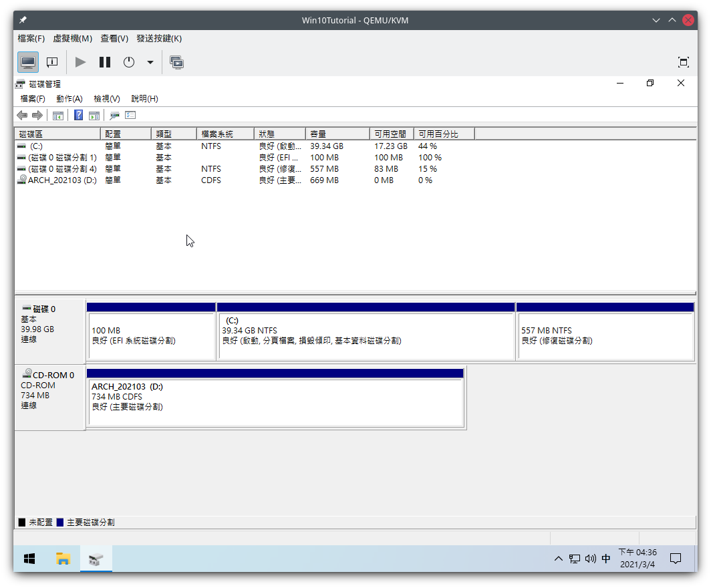Viewport: 711px width, 588px height.
Task: Open the 動作(A) menu
Action: coord(69,99)
